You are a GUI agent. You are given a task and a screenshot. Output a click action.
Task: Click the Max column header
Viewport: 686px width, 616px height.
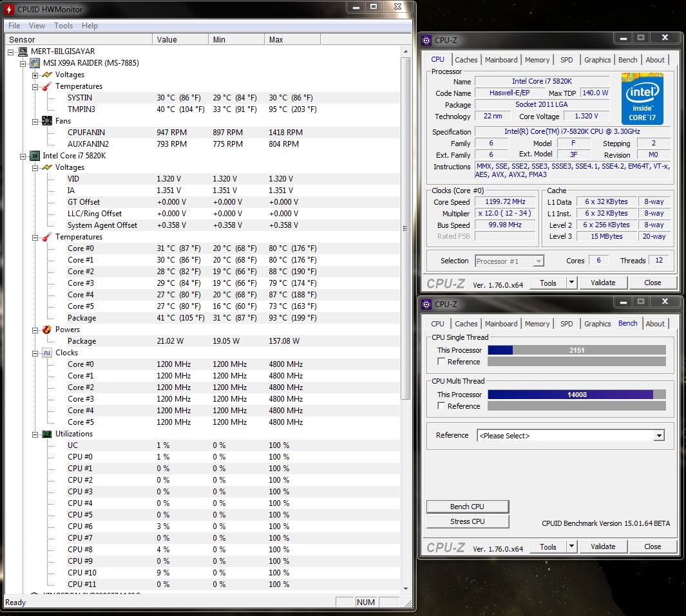292,39
